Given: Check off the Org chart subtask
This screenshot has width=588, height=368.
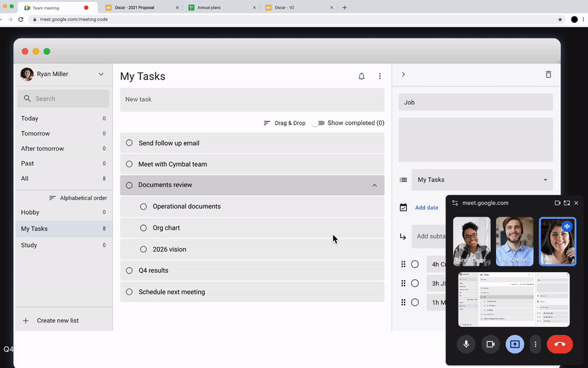Looking at the screenshot, I should pyautogui.click(x=143, y=228).
